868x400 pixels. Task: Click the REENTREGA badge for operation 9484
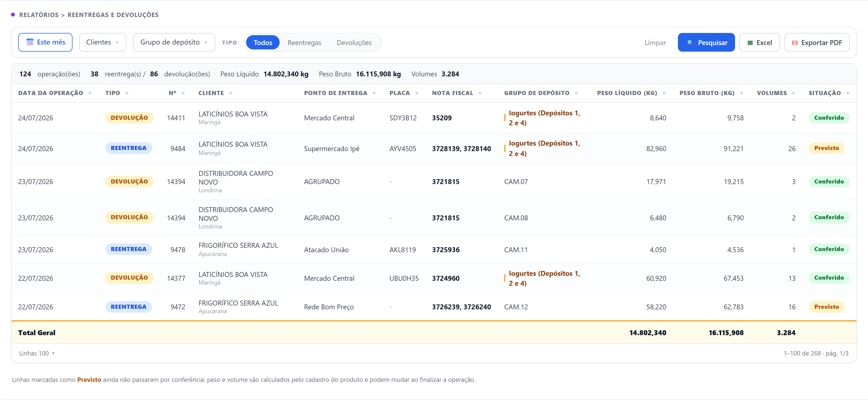[129, 148]
